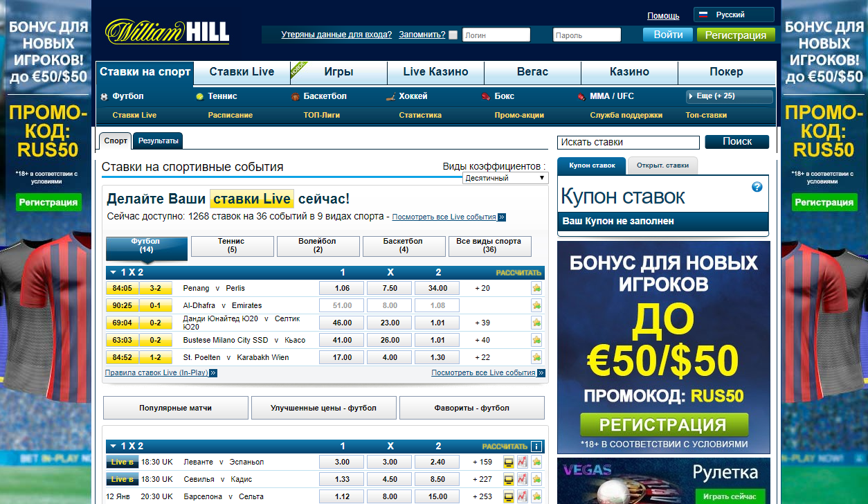Add Al-Dhafra v Emirates to favourites star
The width and height of the screenshot is (868, 504).
(536, 305)
